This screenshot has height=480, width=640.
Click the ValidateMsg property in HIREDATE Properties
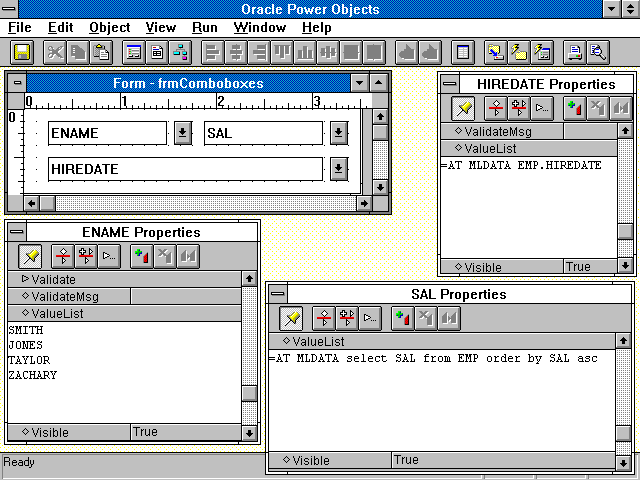(x=500, y=130)
